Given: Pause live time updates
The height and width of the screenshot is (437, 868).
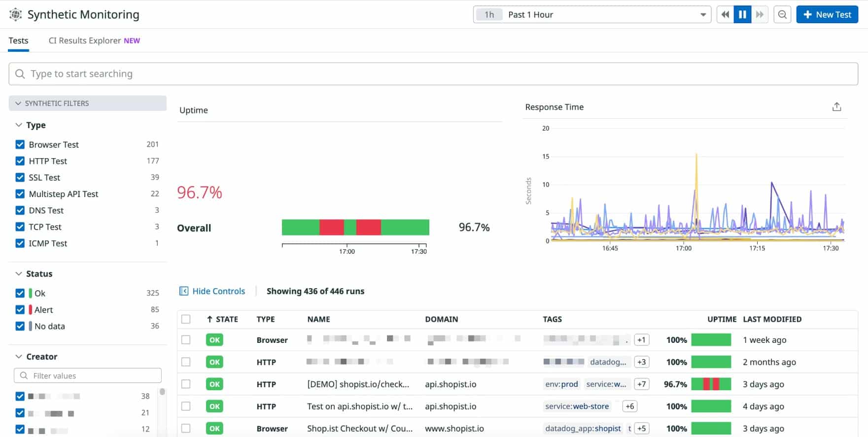Looking at the screenshot, I should (x=742, y=15).
